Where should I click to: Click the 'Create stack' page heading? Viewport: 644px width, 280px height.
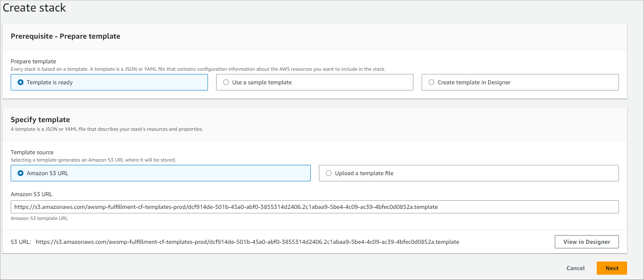point(35,7)
